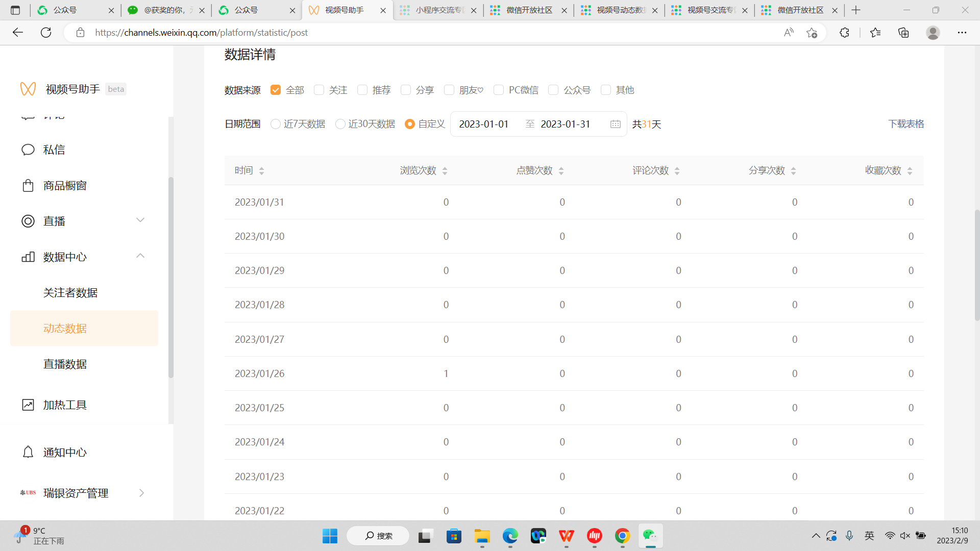This screenshot has height=551, width=980.
Task: Click the browser extensions puzzle icon
Action: (x=844, y=33)
